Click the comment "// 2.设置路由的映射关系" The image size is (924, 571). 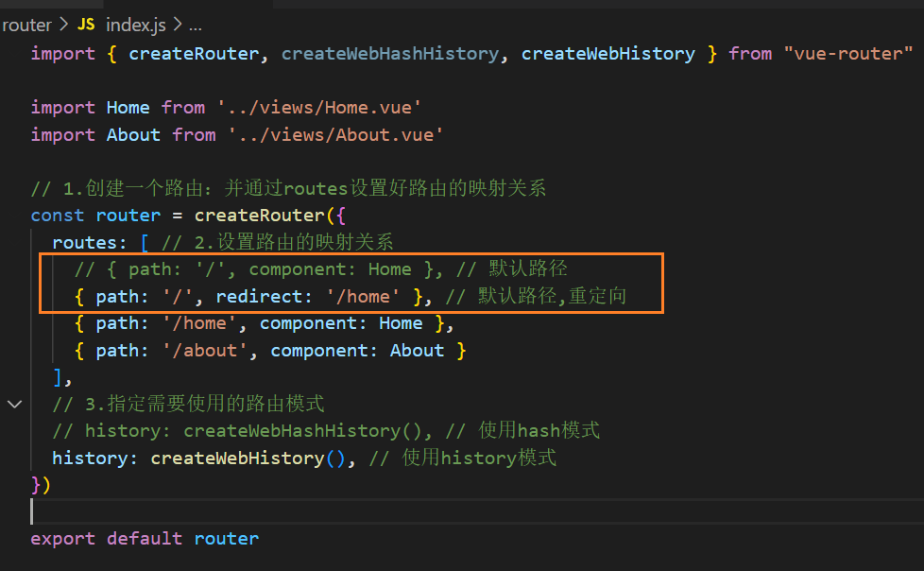pos(277,242)
